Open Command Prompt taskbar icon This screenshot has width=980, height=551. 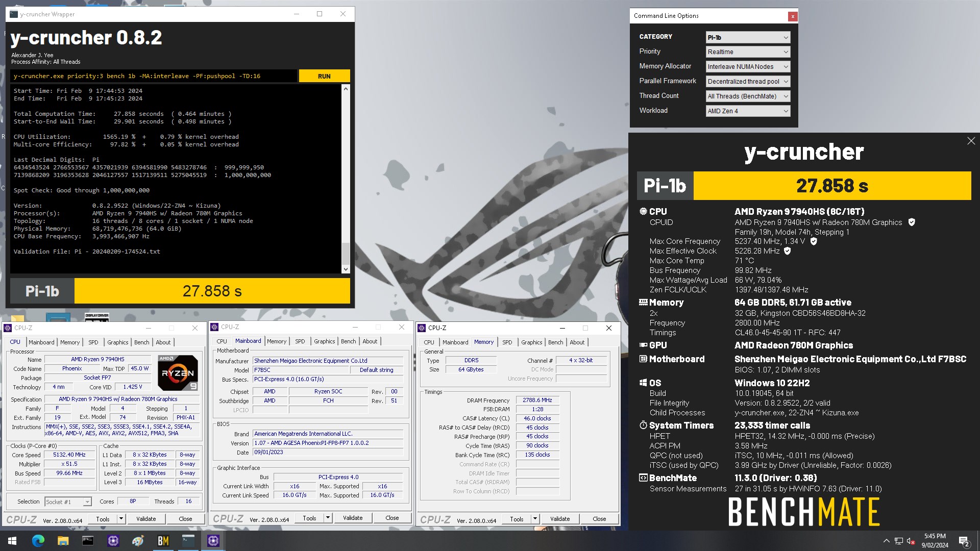tap(88, 541)
